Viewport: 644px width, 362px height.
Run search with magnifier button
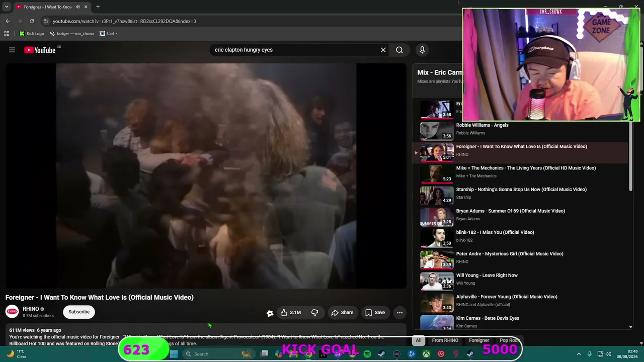click(399, 50)
